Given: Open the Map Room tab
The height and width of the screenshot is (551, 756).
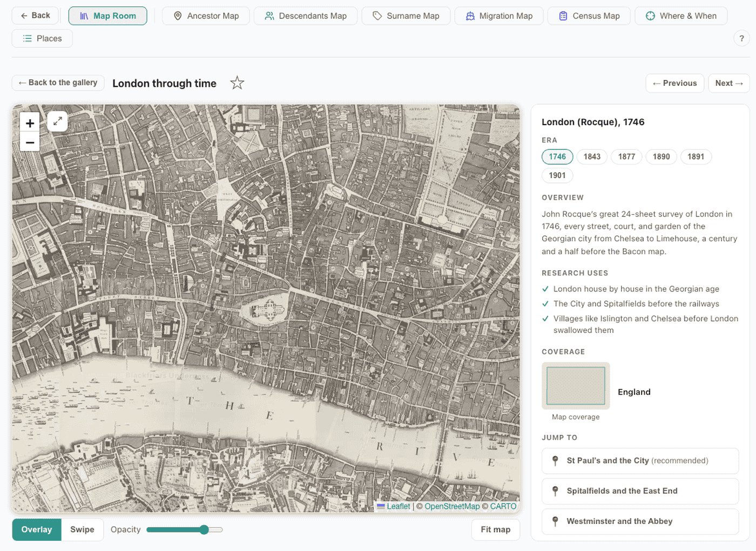Looking at the screenshot, I should tap(107, 16).
